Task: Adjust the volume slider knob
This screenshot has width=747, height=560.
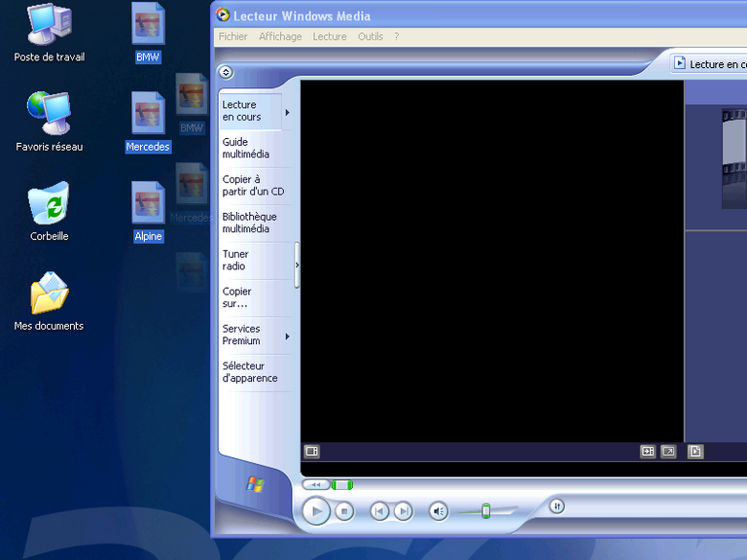Action: (485, 510)
